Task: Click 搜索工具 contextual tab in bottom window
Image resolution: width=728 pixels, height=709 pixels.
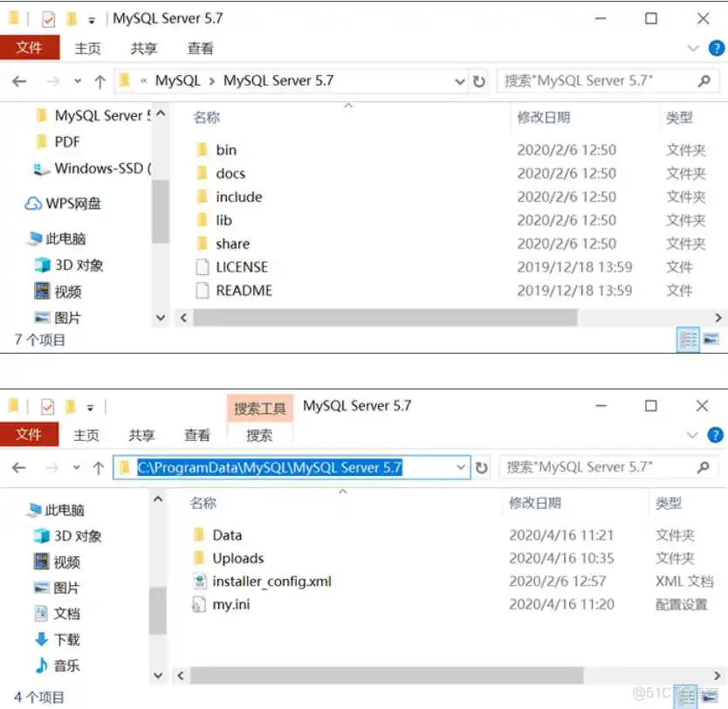Action: click(259, 408)
